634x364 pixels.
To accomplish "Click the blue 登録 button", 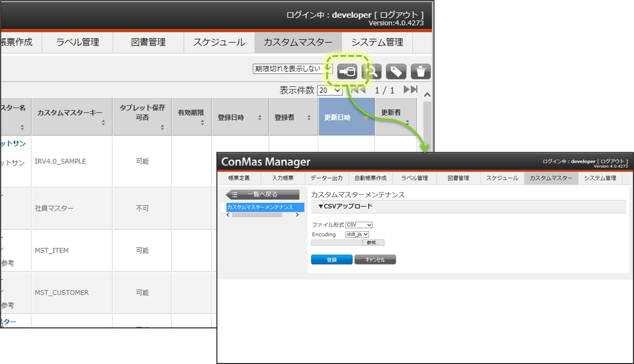I will 332,260.
